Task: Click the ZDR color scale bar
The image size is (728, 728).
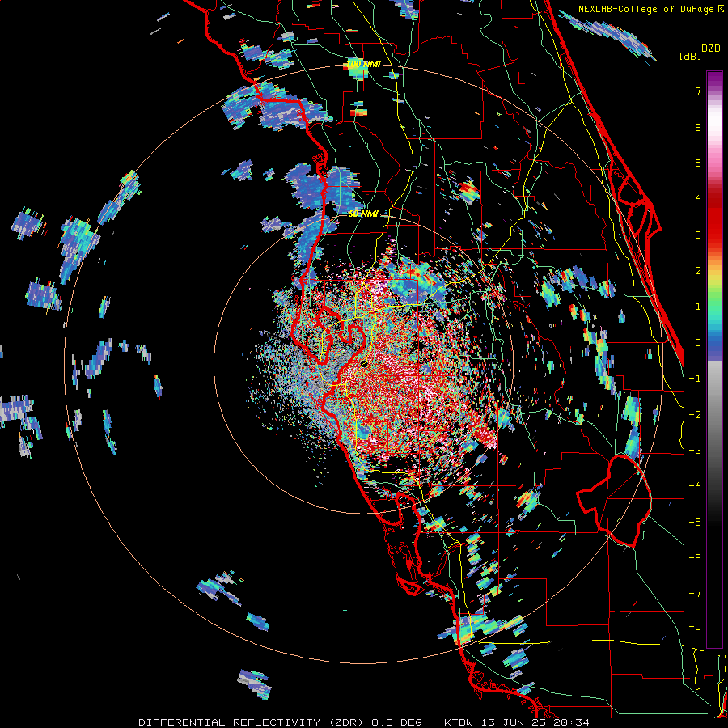Action: [714, 359]
